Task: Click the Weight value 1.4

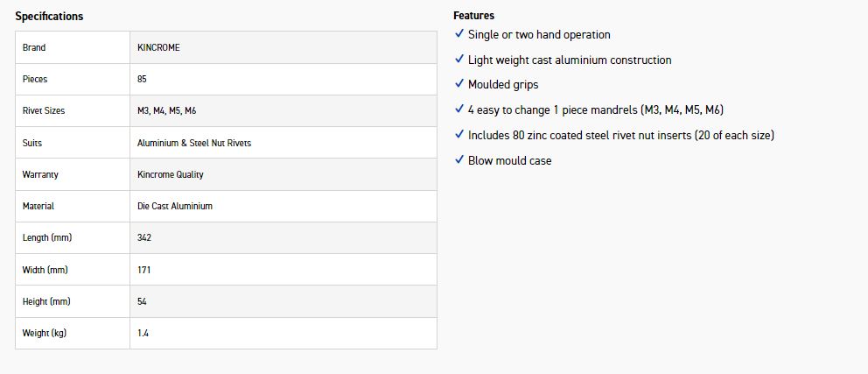Action: tap(143, 333)
